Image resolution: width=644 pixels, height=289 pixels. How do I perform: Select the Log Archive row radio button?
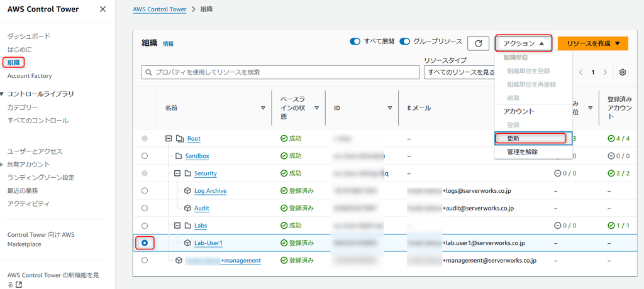pyautogui.click(x=145, y=191)
